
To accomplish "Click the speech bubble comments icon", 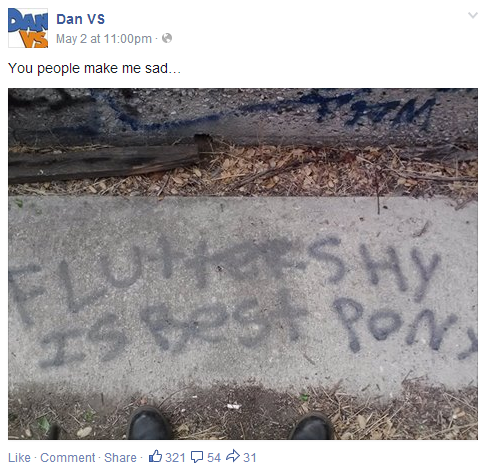I will 197,457.
